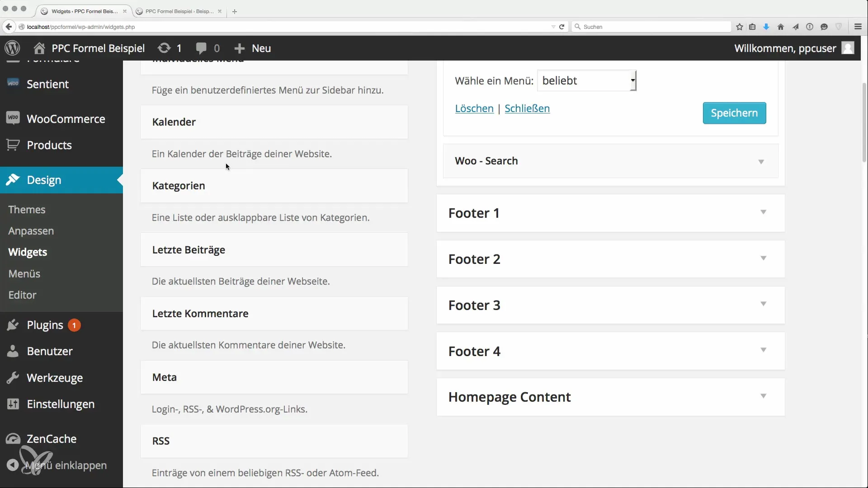868x488 pixels.
Task: Click the browser home icon in toolbar
Action: click(x=781, y=27)
